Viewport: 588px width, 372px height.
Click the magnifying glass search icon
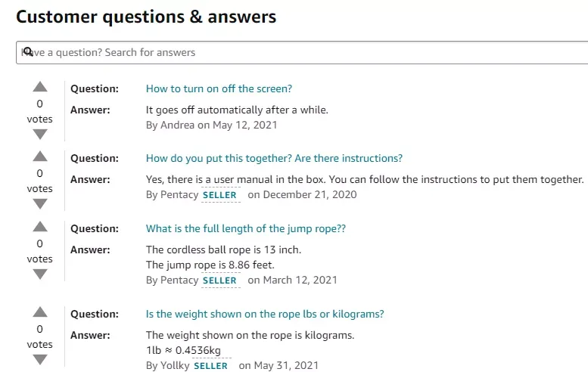(x=28, y=51)
